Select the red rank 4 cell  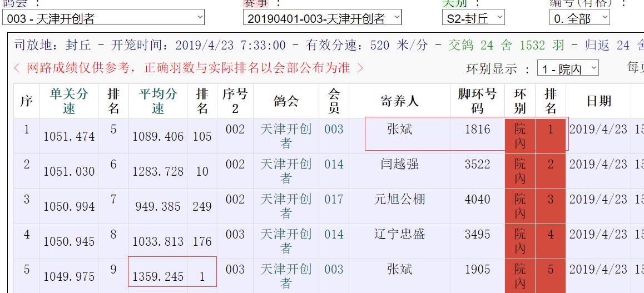tap(551, 241)
